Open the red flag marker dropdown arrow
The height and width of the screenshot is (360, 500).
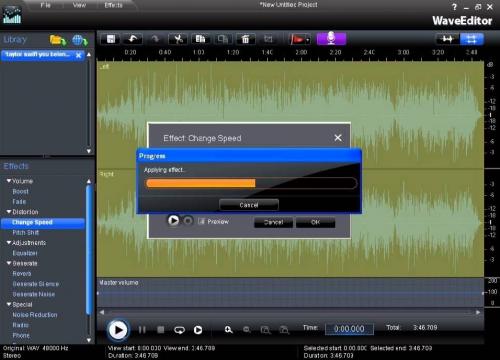(308, 40)
